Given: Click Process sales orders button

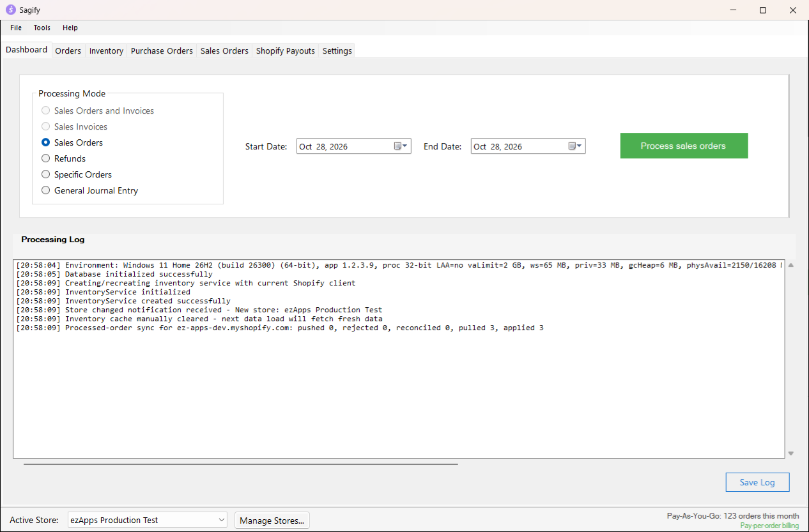Looking at the screenshot, I should pos(684,146).
